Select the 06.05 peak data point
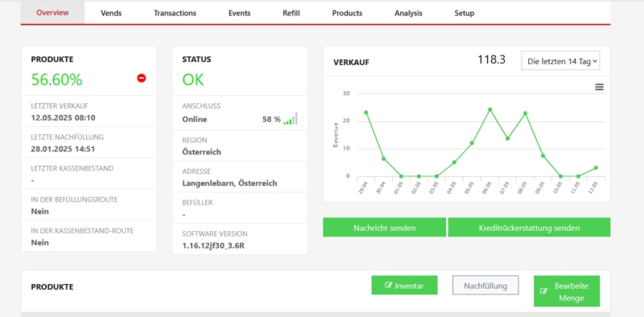This screenshot has height=317, width=644. [x=489, y=109]
